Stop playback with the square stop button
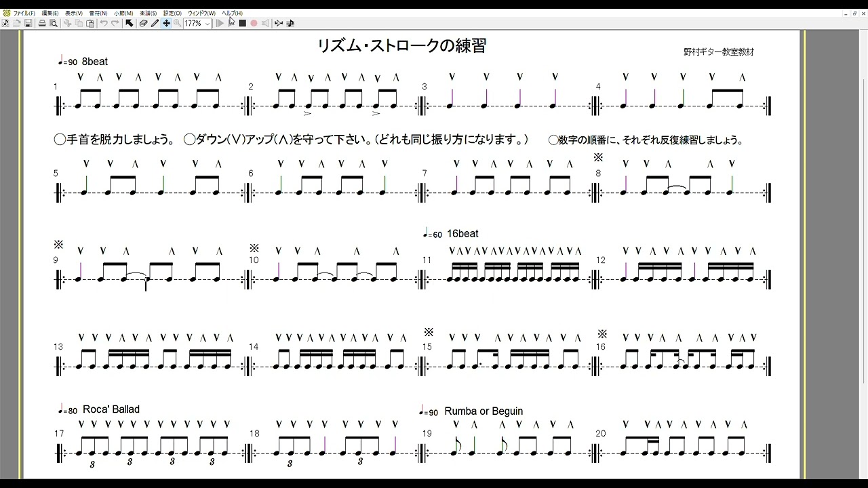This screenshot has height=488, width=868. point(242,23)
